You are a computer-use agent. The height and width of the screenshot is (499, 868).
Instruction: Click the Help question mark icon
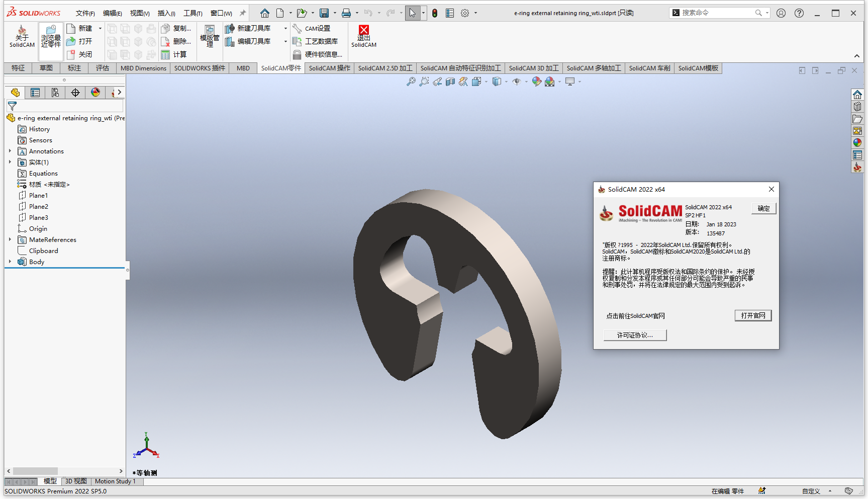(799, 13)
